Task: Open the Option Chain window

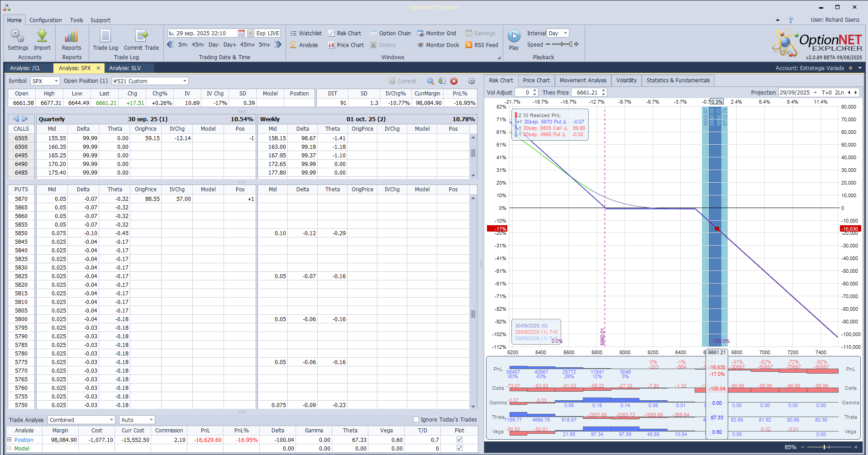Action: (391, 33)
